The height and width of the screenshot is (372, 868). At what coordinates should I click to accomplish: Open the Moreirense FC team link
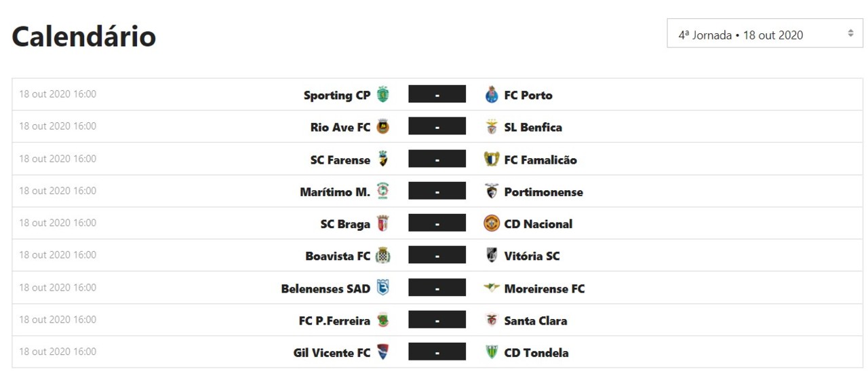click(544, 289)
